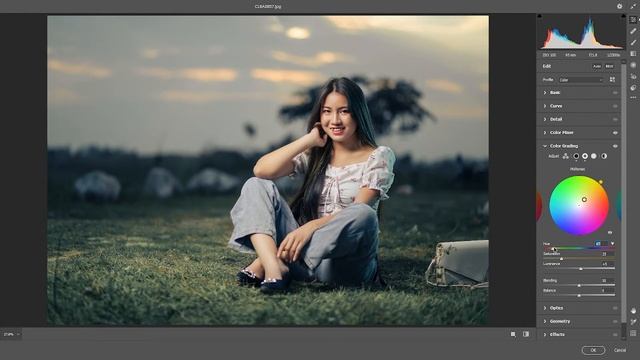
Task: Expand the Effects panel
Action: coord(545,335)
